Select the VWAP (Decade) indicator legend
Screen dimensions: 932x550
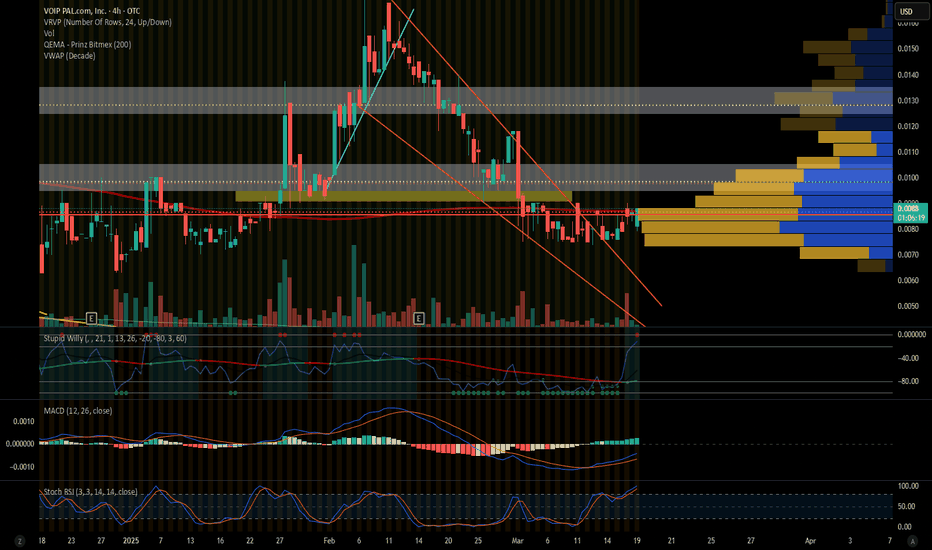[69, 56]
